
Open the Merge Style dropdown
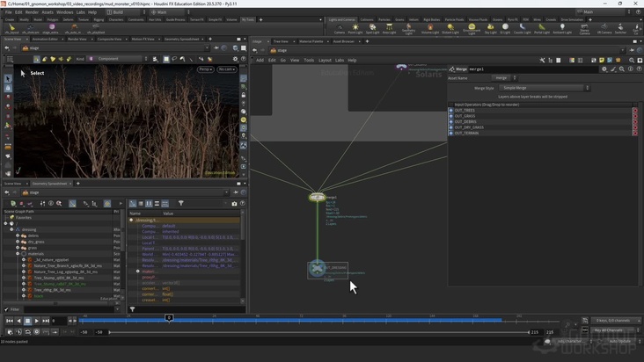pyautogui.click(x=545, y=88)
